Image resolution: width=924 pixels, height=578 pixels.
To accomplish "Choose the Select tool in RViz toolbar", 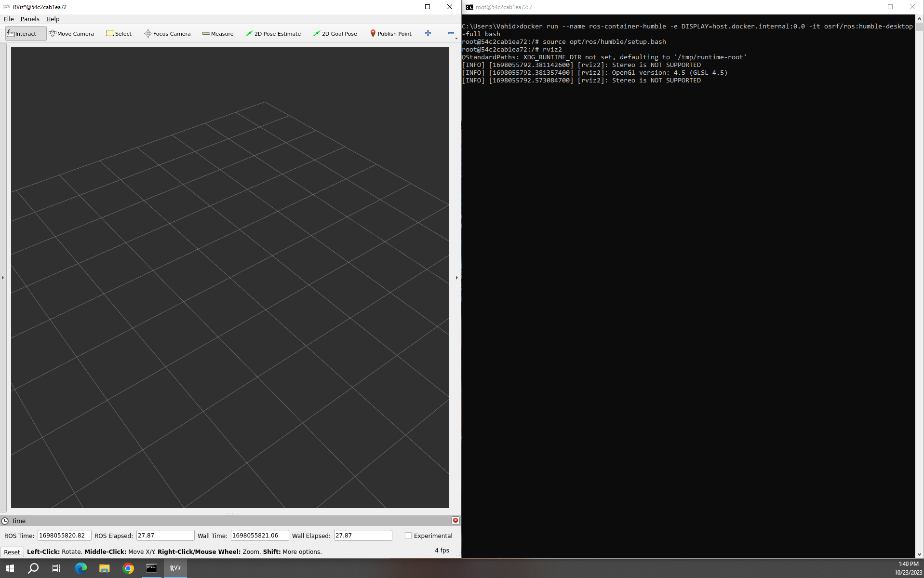I will click(119, 34).
